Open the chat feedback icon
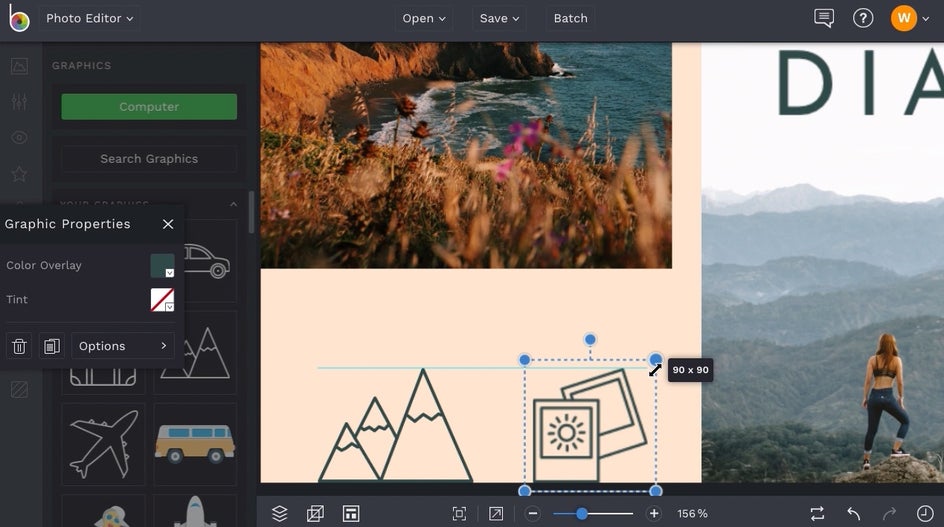Screen dimensions: 944x527 [824, 18]
